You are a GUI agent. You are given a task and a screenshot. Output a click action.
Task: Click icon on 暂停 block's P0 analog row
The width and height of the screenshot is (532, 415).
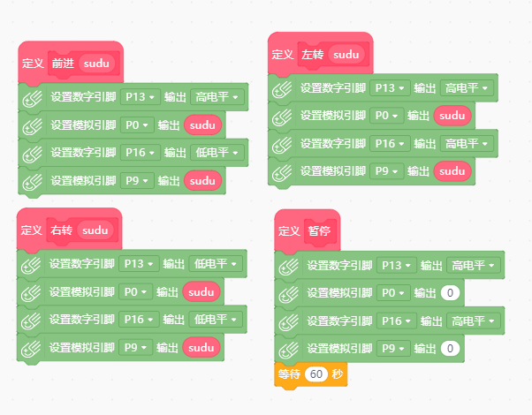(289, 294)
